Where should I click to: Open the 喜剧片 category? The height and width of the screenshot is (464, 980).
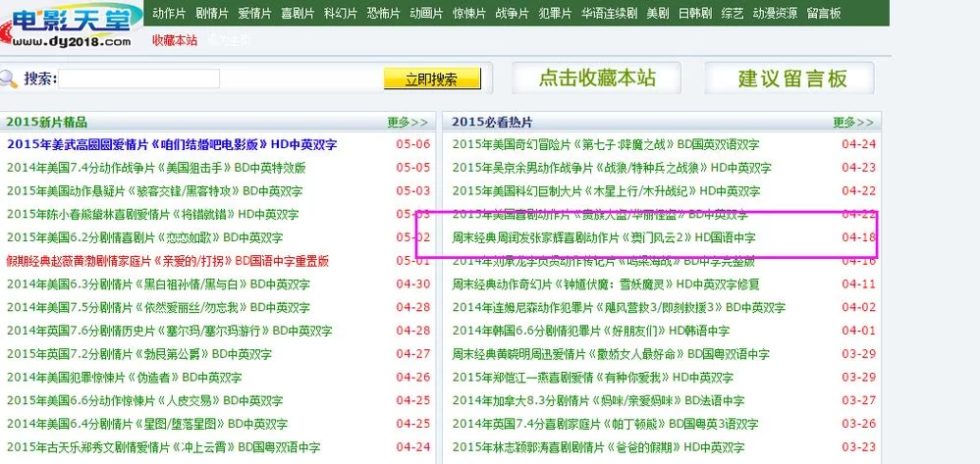(298, 13)
